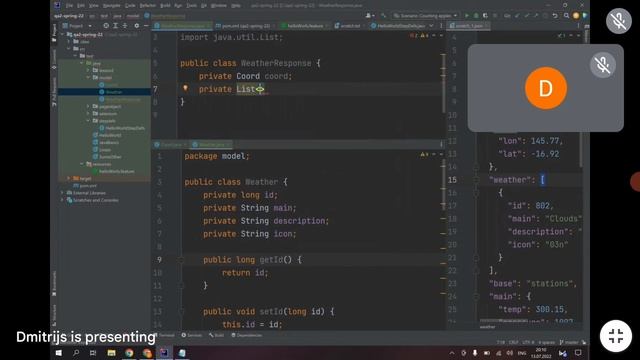Viewport: 640px width, 360px height.
Task: Open Chrome from the taskbar
Action: 129,353
